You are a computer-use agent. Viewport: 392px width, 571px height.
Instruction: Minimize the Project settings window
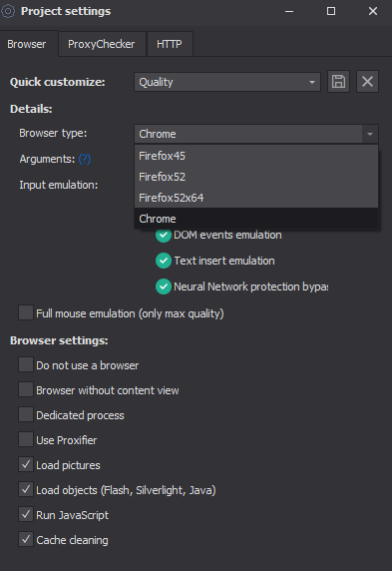(289, 11)
